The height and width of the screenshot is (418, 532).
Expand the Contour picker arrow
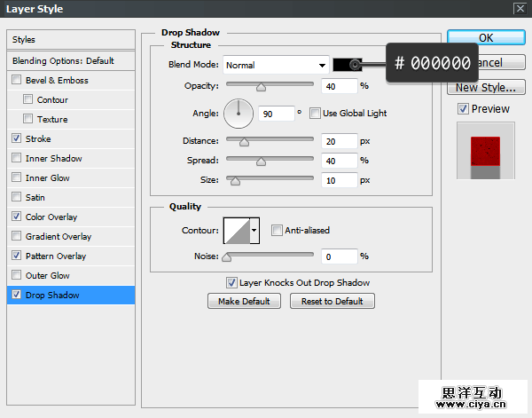point(254,231)
